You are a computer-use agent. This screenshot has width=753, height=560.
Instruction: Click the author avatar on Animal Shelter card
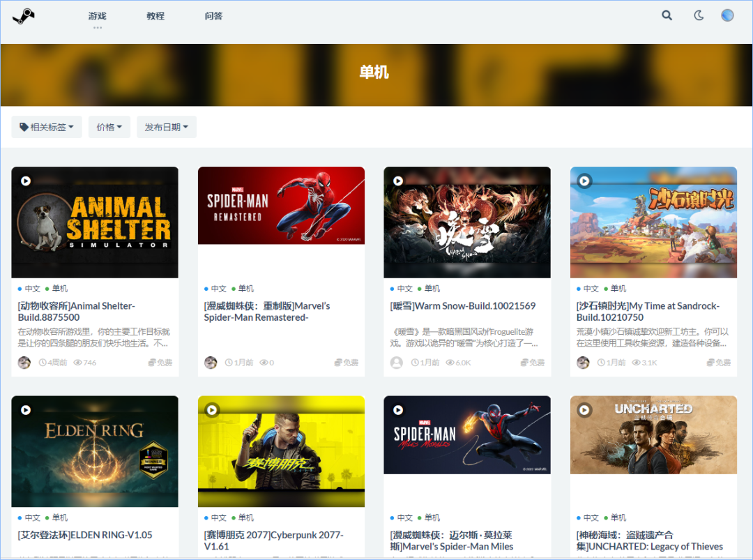[x=24, y=363]
